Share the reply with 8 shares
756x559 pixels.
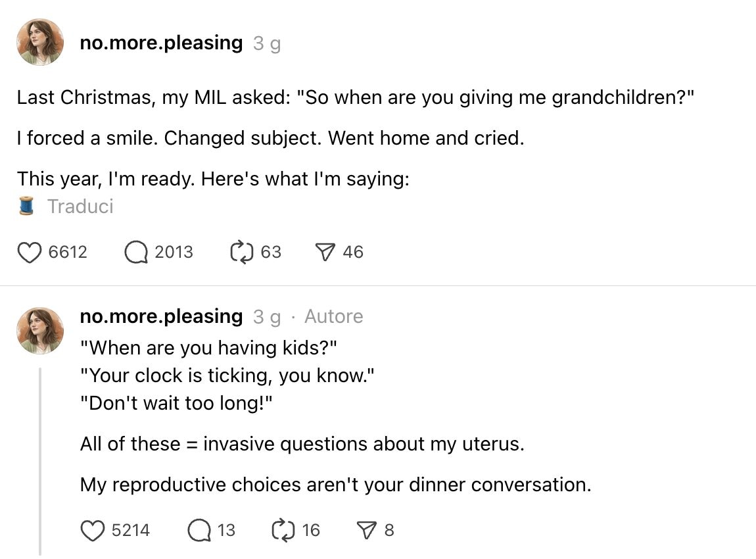[x=365, y=530]
